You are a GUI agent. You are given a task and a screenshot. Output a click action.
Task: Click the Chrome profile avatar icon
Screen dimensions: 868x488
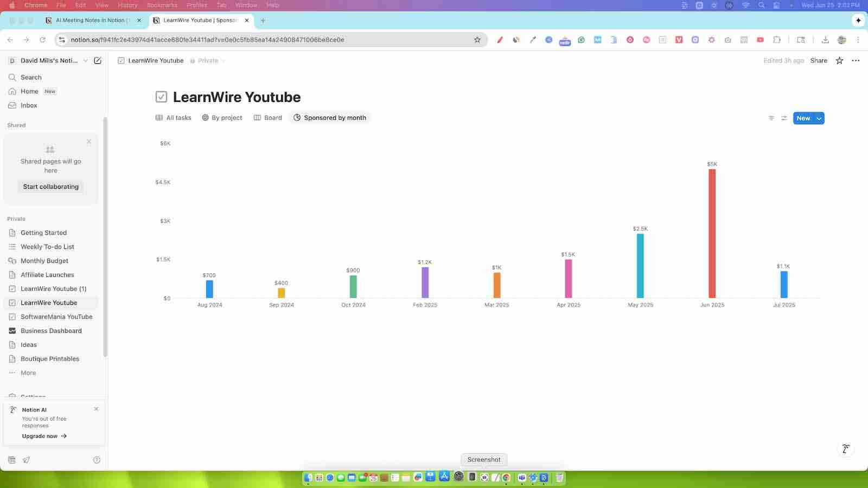point(842,40)
